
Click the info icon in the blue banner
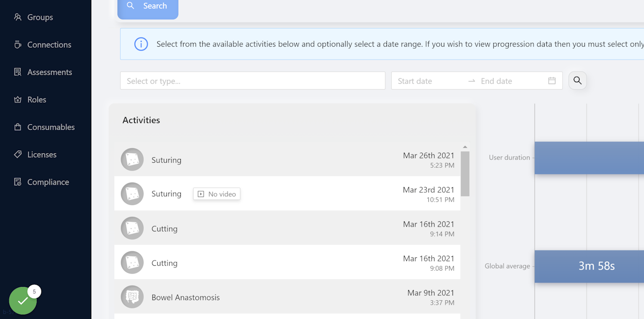pyautogui.click(x=141, y=44)
